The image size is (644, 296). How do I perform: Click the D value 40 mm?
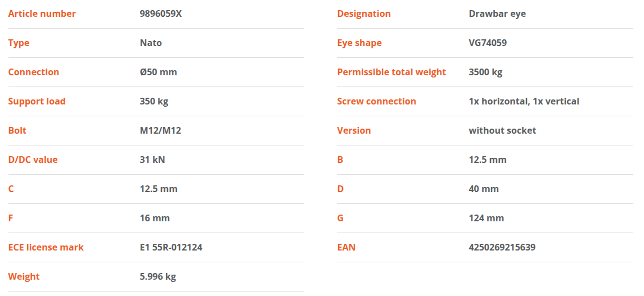pyautogui.click(x=484, y=189)
